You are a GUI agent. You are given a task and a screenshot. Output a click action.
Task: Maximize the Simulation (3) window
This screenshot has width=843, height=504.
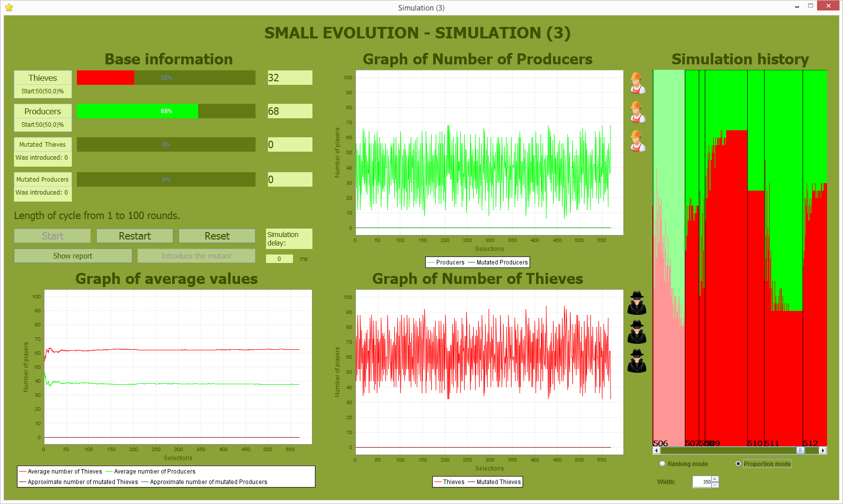(x=811, y=6)
